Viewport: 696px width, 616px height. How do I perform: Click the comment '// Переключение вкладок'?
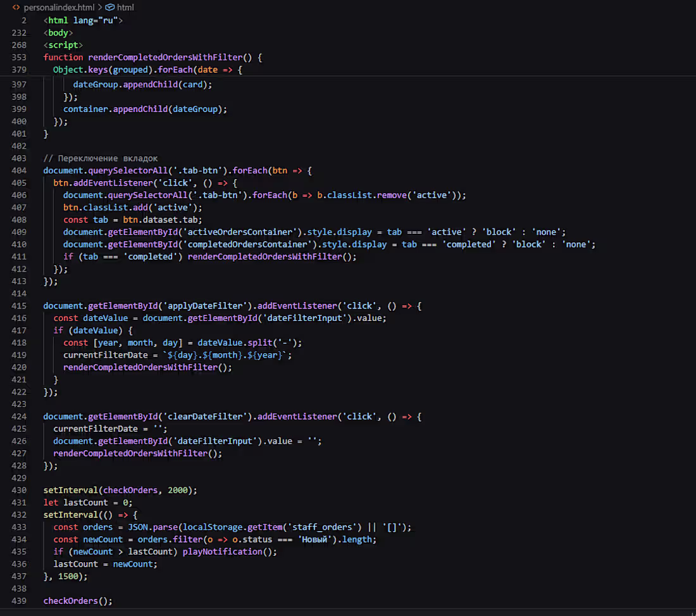(x=101, y=158)
